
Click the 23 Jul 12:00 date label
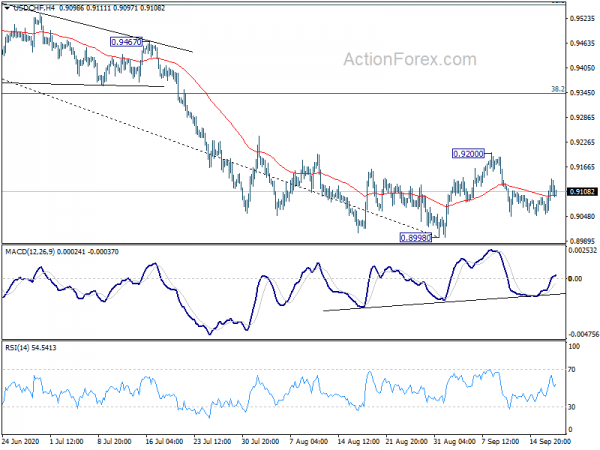tap(212, 441)
